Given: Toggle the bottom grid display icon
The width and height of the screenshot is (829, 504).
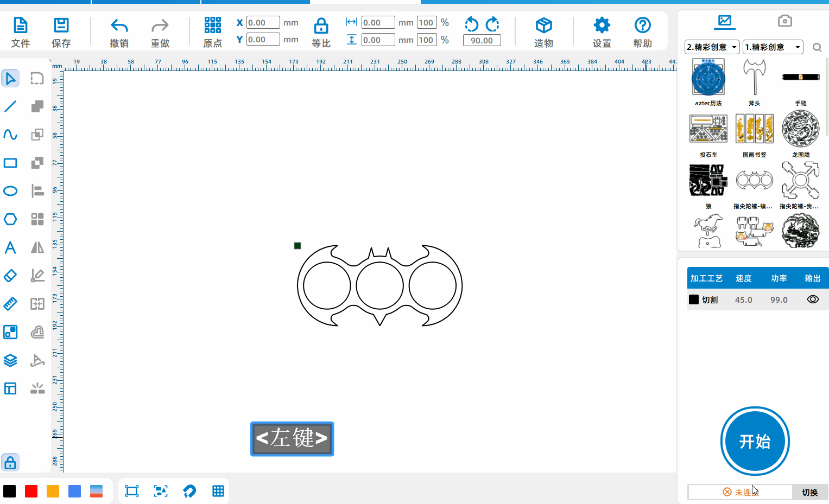Looking at the screenshot, I should [x=218, y=492].
